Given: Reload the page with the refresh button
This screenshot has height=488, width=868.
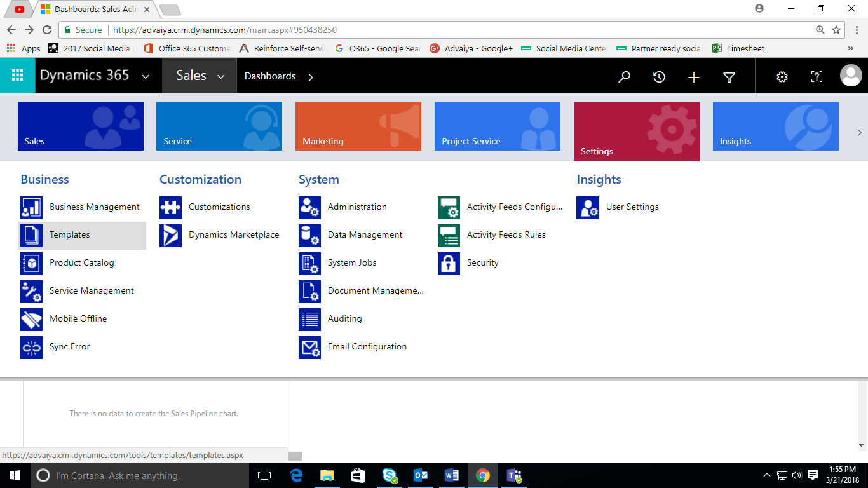Looking at the screenshot, I should point(47,30).
